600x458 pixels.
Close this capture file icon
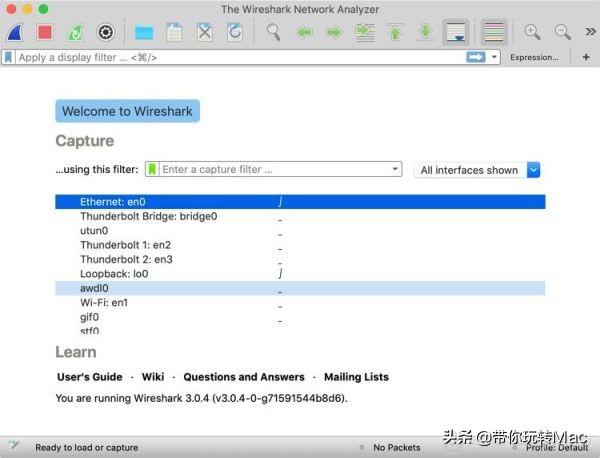(205, 32)
